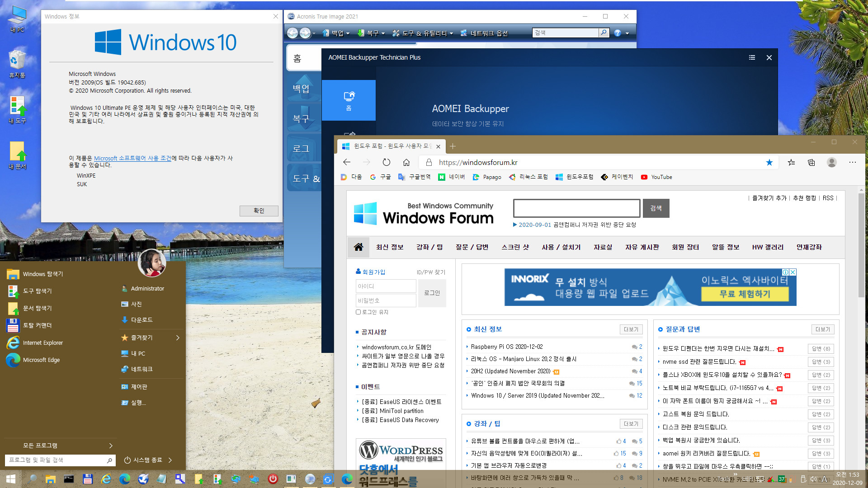This screenshot has width=868, height=488.
Task: Tick the 로그인 유지 checkbox
Action: (359, 312)
